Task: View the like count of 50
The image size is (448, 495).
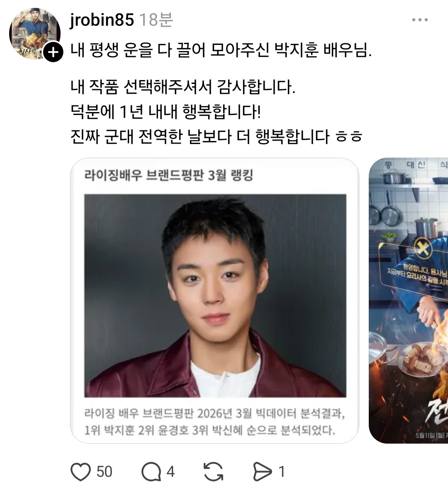Action: click(x=104, y=472)
